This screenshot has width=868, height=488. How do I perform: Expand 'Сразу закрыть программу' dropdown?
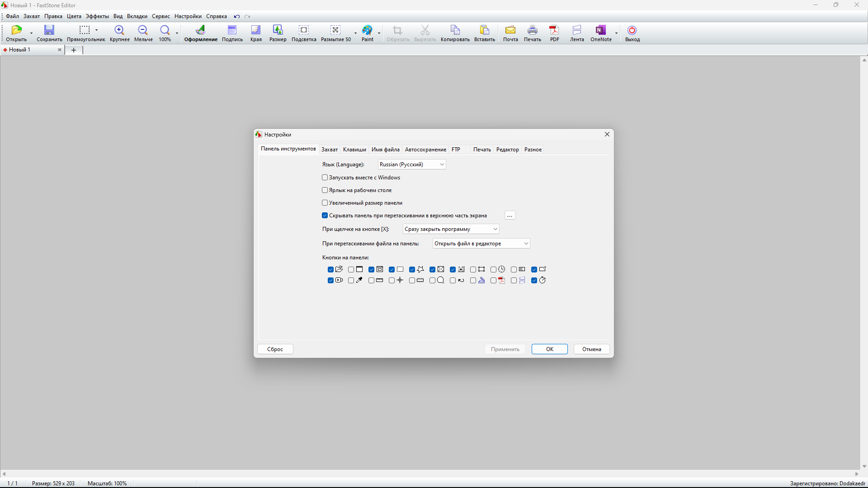pyautogui.click(x=451, y=229)
